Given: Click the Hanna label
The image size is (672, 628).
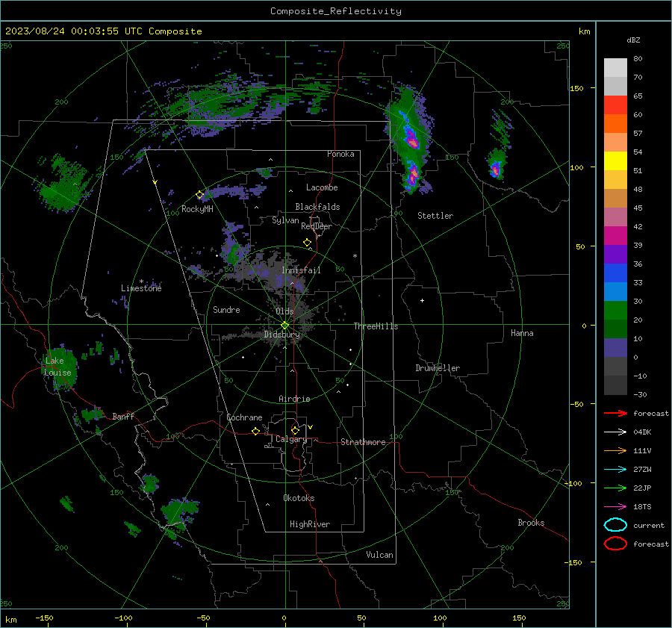Looking at the screenshot, I should (522, 333).
